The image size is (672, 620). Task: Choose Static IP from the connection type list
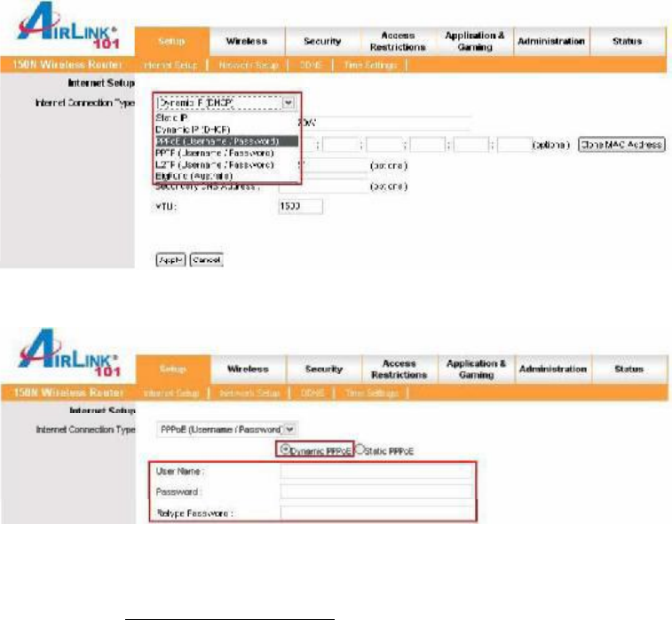[171, 117]
